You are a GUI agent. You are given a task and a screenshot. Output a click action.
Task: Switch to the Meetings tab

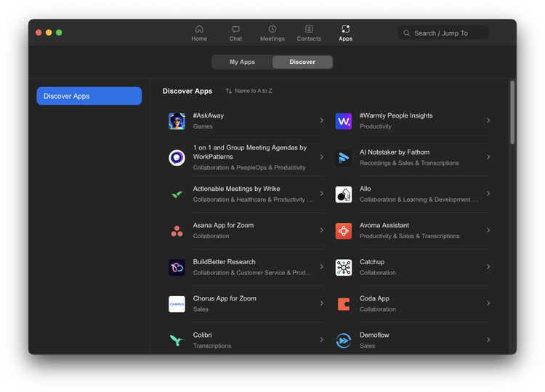(272, 33)
